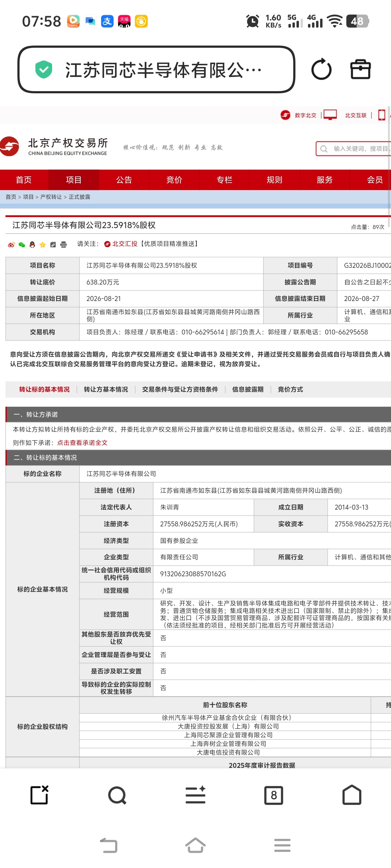Tap browser new-tab icon with x mark
391x868 pixels.
point(39,795)
